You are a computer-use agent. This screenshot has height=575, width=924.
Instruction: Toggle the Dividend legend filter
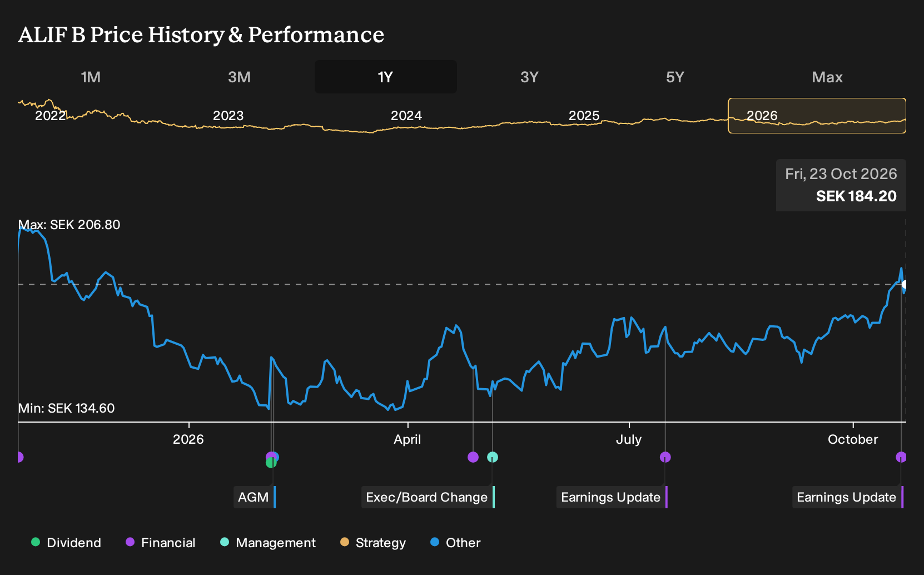click(x=66, y=543)
